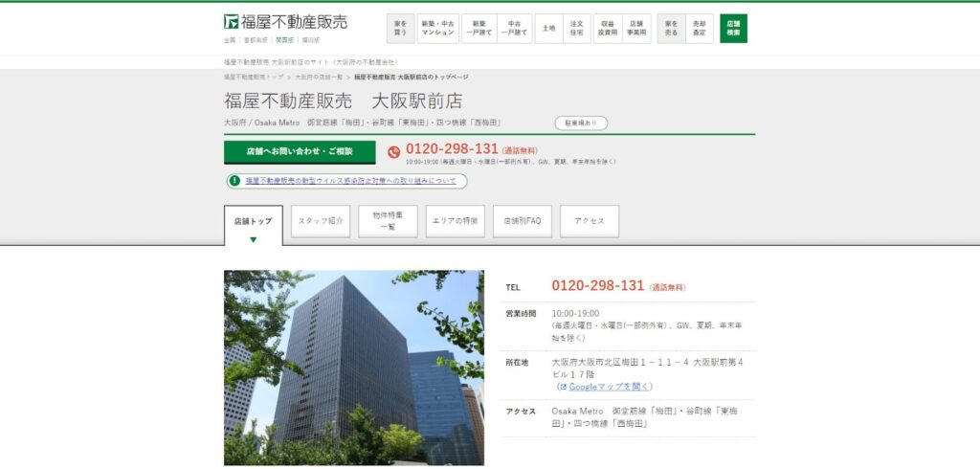This screenshot has height=469, width=980.
Task: Switch to 店舗別FAQ tab
Action: 522,221
